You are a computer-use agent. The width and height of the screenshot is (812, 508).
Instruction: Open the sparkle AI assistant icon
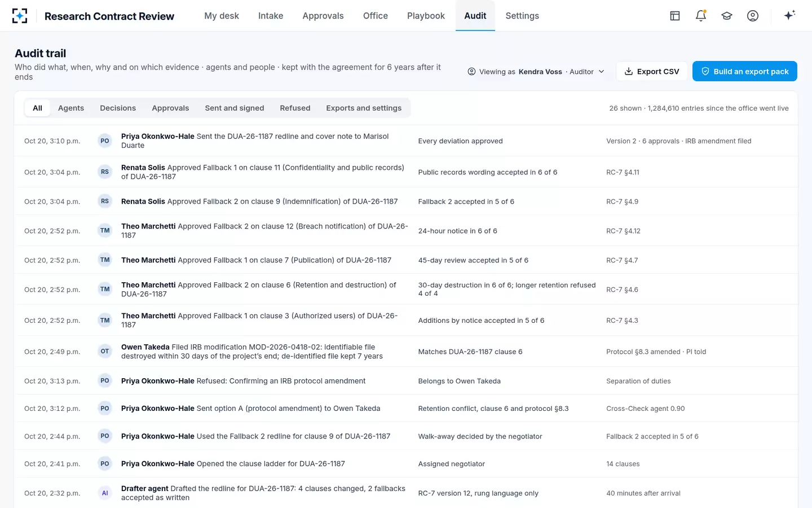(789, 15)
